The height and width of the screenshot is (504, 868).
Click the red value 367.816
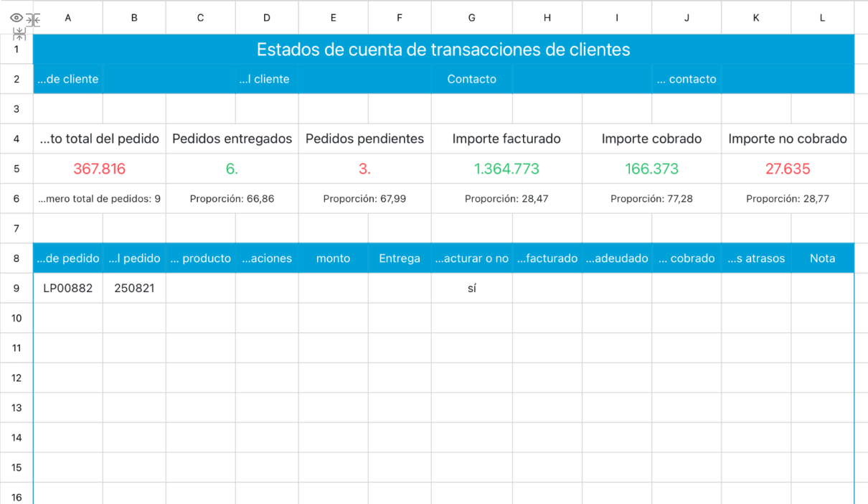[100, 169]
